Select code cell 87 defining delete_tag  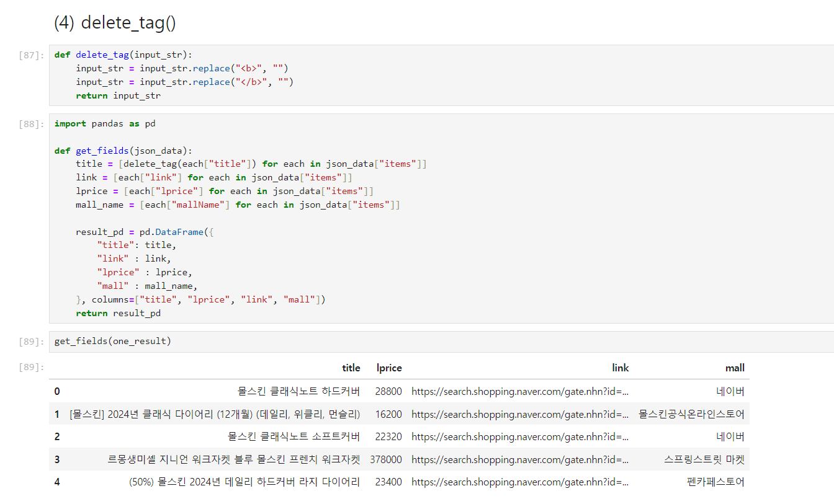tap(441, 75)
